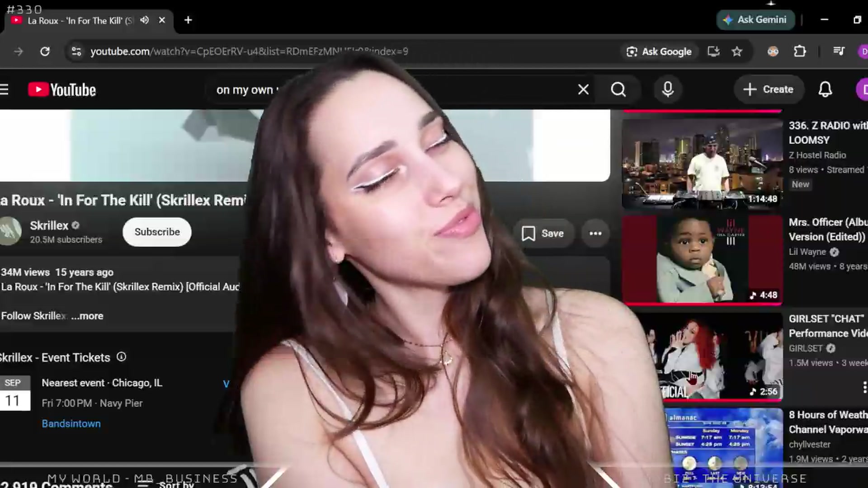Open the Bandsintown link
Viewport: 868px width, 488px height.
tap(71, 424)
